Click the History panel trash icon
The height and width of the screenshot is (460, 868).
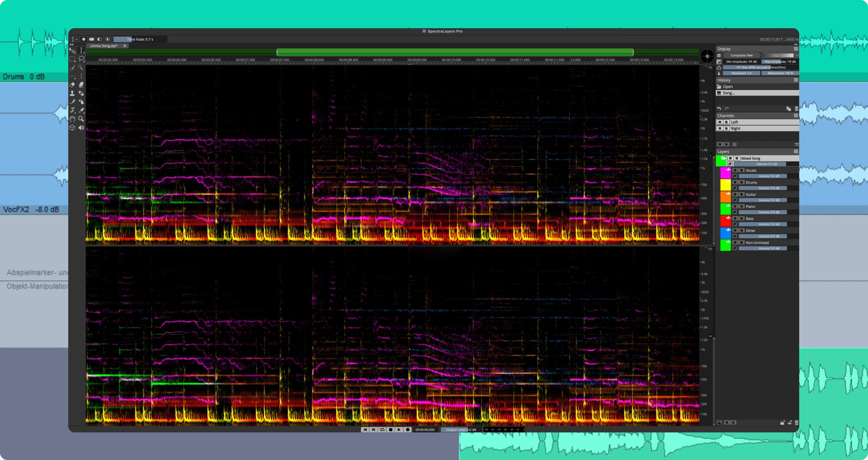pos(796,109)
